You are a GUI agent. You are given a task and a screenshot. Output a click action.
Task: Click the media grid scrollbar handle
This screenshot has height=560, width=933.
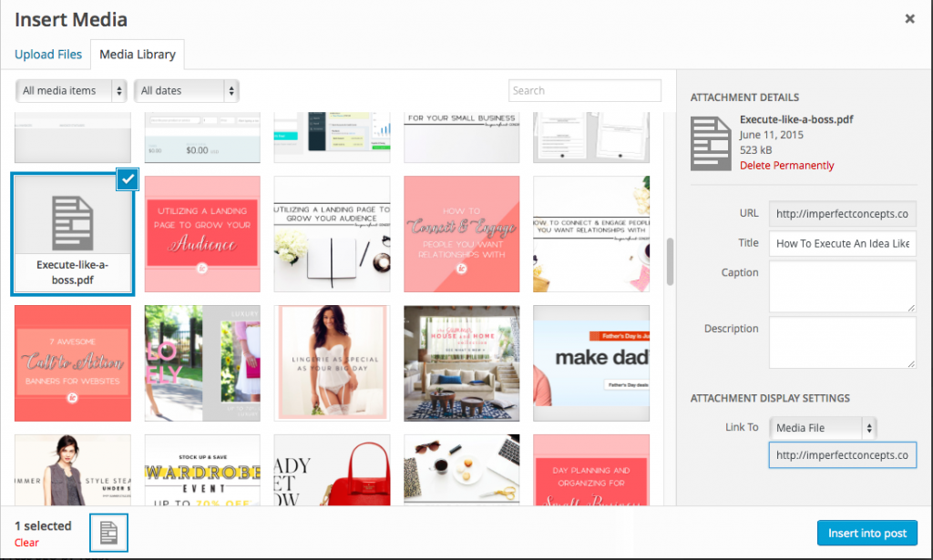pos(670,261)
